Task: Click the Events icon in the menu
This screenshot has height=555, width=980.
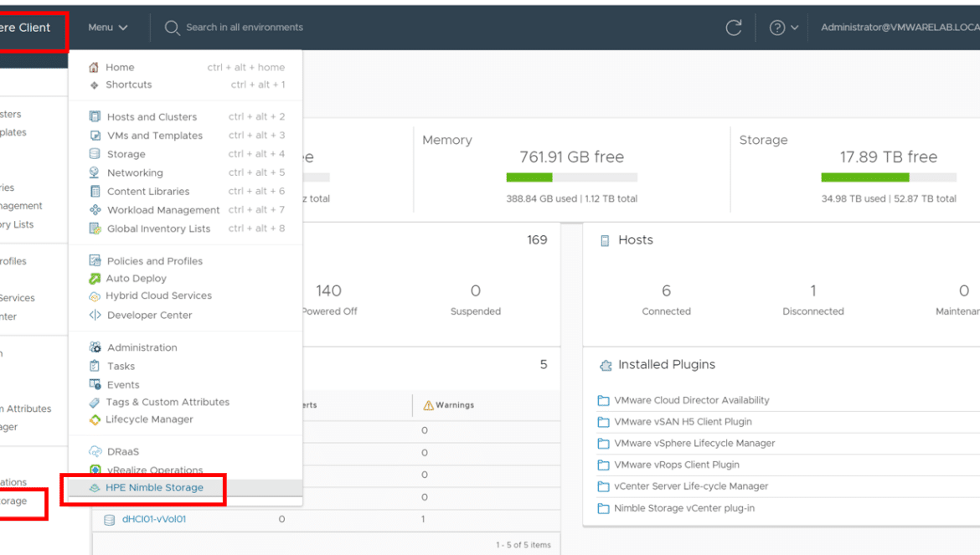Action: pyautogui.click(x=95, y=384)
